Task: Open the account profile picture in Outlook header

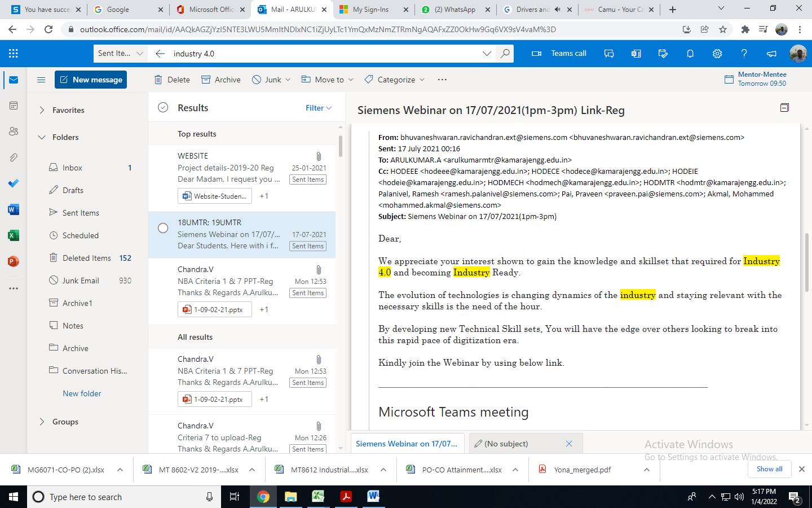Action: (798, 54)
